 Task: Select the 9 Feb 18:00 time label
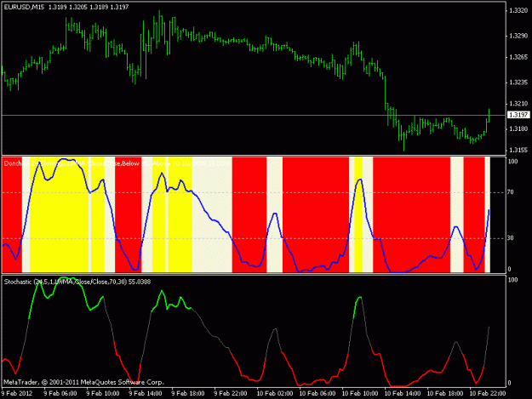tap(188, 393)
